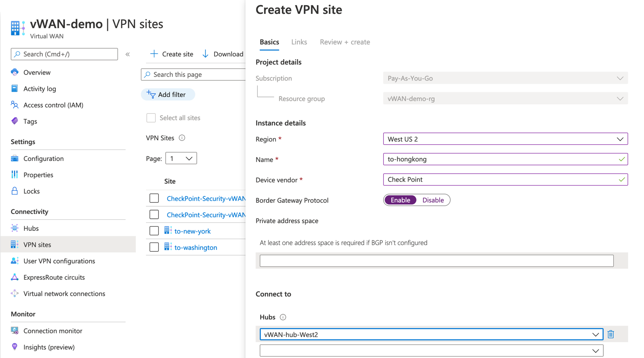Click the Site column header

point(170,181)
